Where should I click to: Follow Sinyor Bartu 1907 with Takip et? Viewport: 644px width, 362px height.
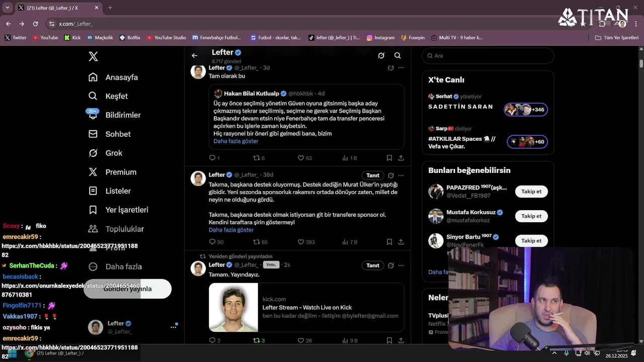coord(531,241)
